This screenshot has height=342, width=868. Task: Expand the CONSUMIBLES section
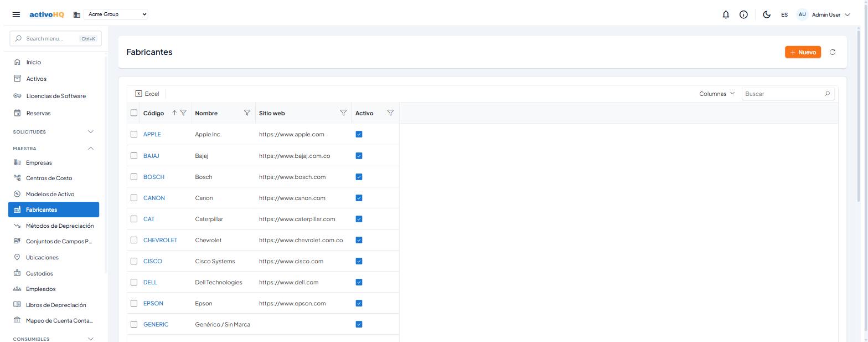point(54,339)
